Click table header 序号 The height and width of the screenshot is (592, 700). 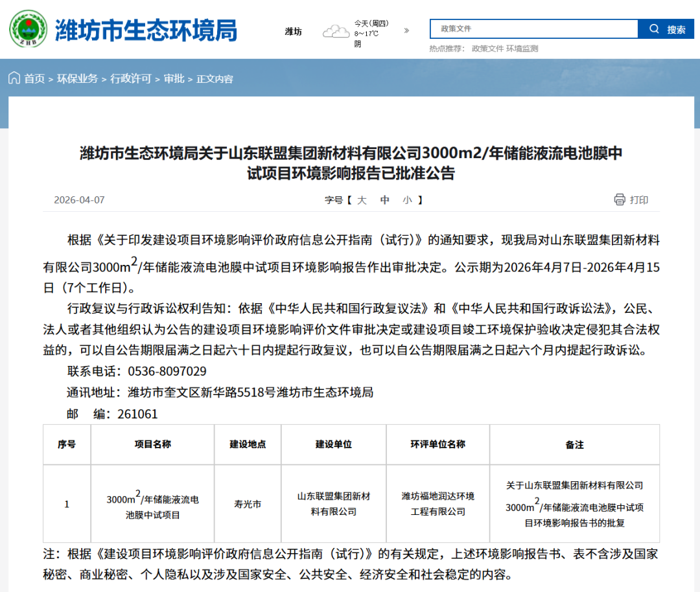coord(67,444)
